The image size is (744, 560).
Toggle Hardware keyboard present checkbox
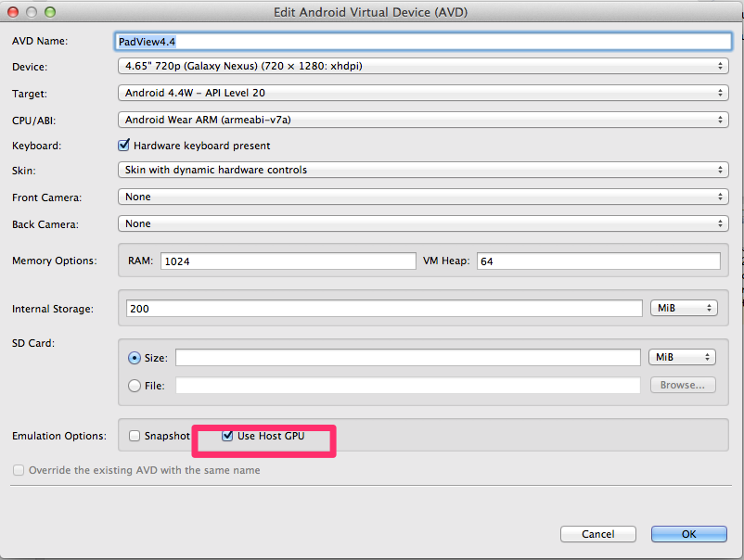point(123,145)
